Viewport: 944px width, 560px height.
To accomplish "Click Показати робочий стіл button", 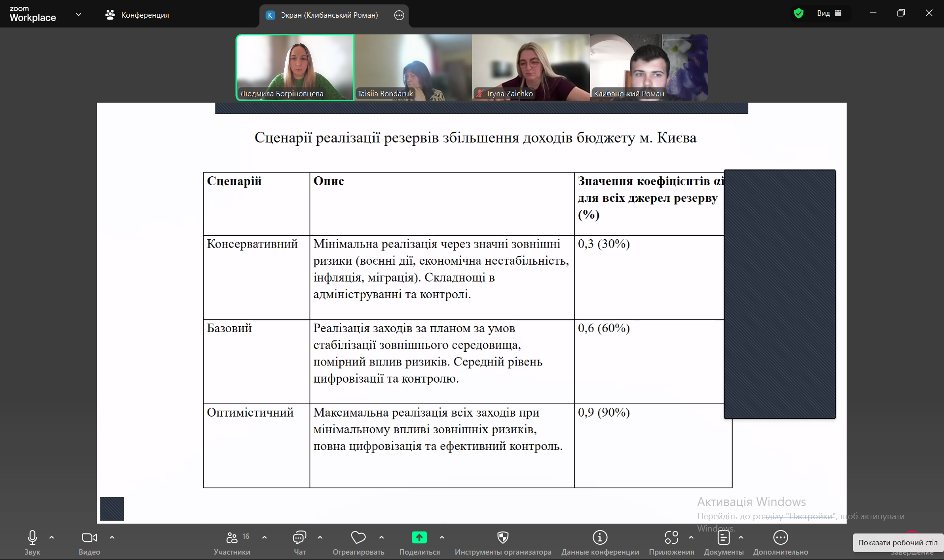I will (x=898, y=542).
